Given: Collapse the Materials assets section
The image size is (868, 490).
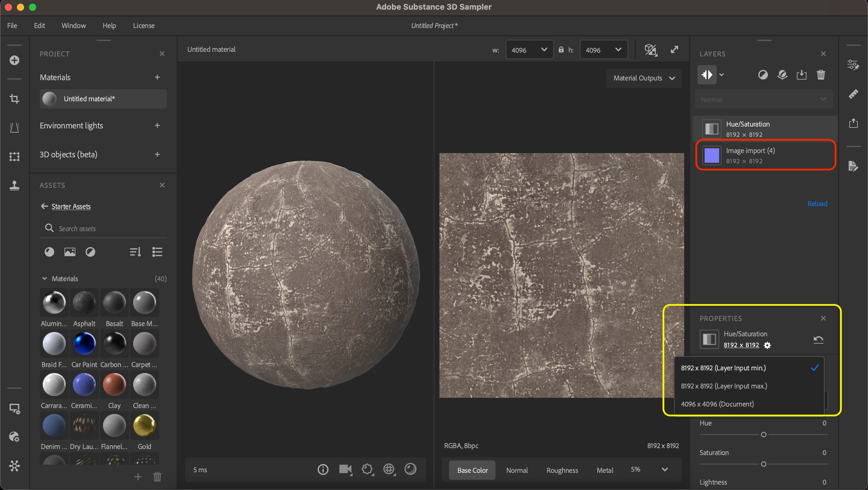Looking at the screenshot, I should (45, 278).
